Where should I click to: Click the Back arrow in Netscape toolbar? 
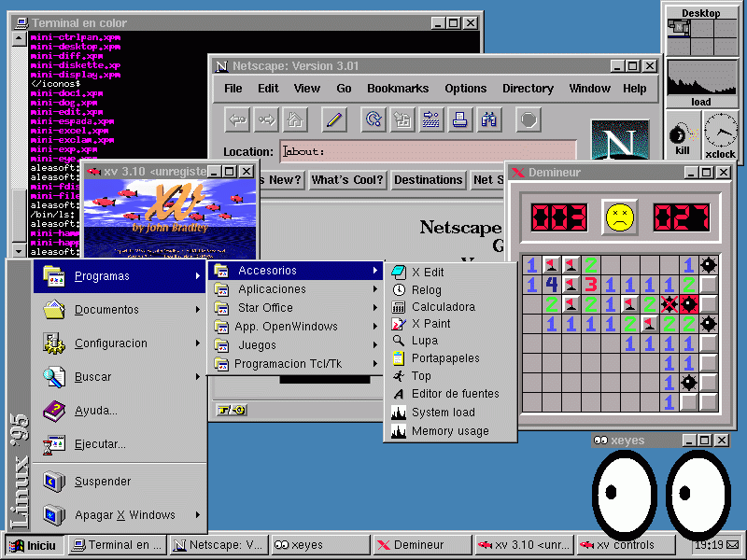(x=238, y=119)
